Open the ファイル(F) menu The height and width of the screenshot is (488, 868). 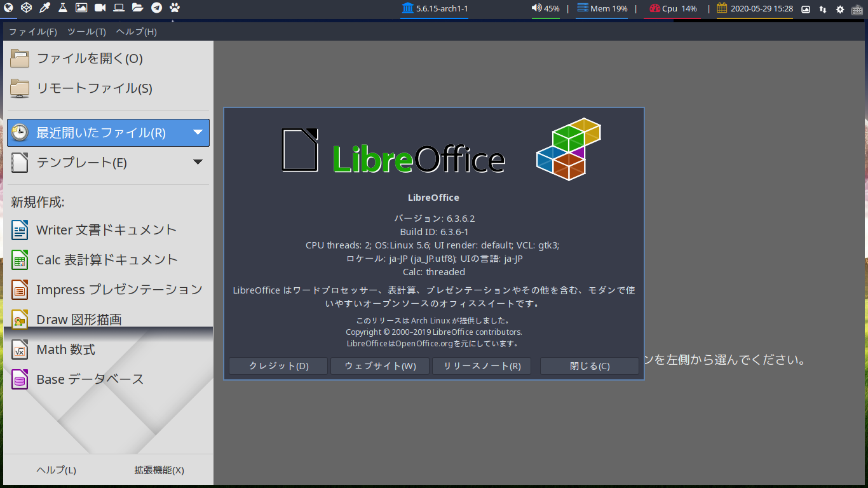(32, 32)
